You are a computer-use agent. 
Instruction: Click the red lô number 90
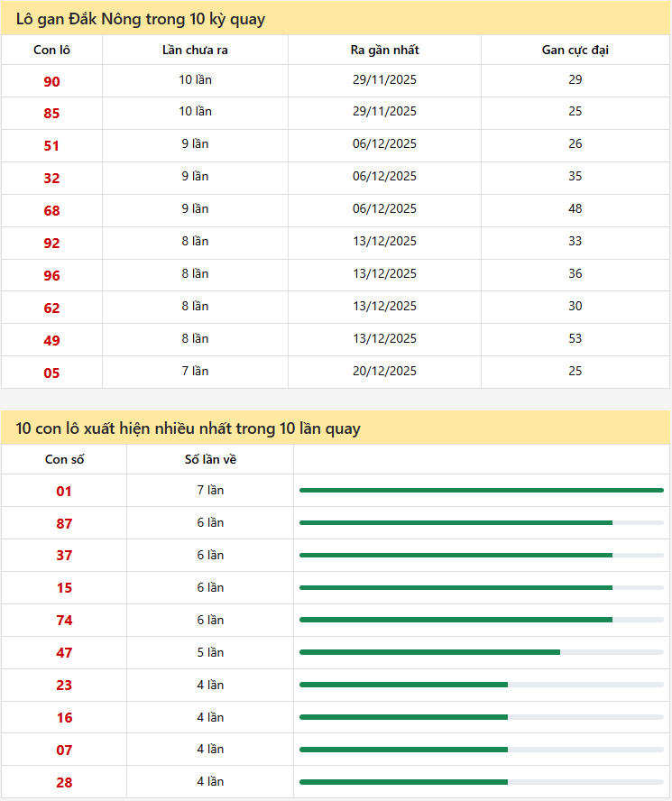[x=51, y=82]
